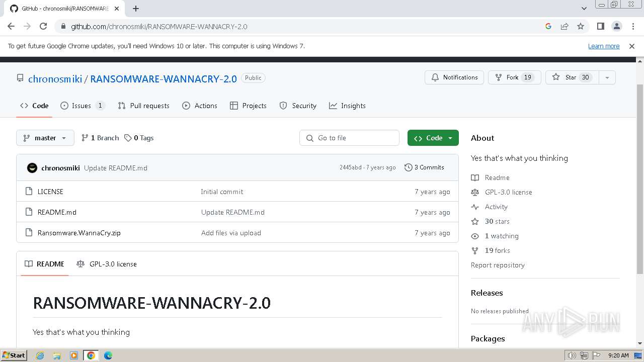Click Report repository link
Screen dimensions: 644x362
pos(498,265)
